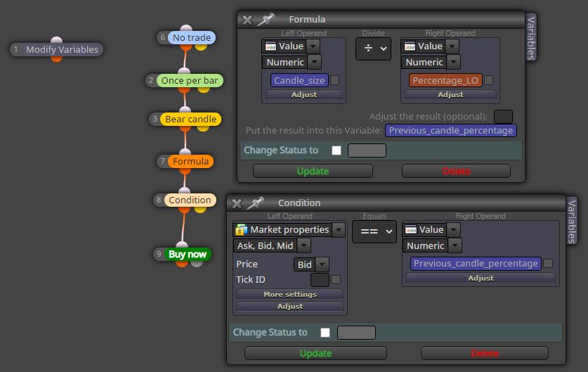Open the Equals == operator dropdown
This screenshot has width=588, height=372.
click(374, 231)
